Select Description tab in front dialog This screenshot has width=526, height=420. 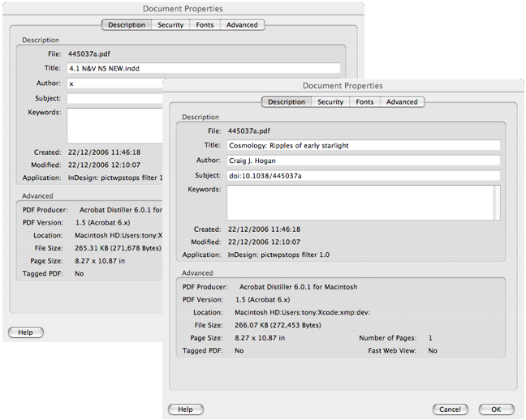pyautogui.click(x=286, y=102)
